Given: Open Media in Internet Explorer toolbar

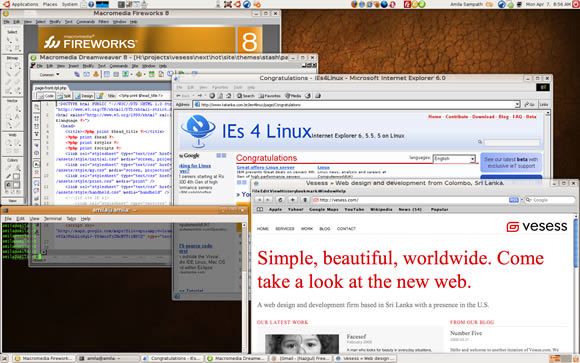Looking at the screenshot, I should (293, 96).
